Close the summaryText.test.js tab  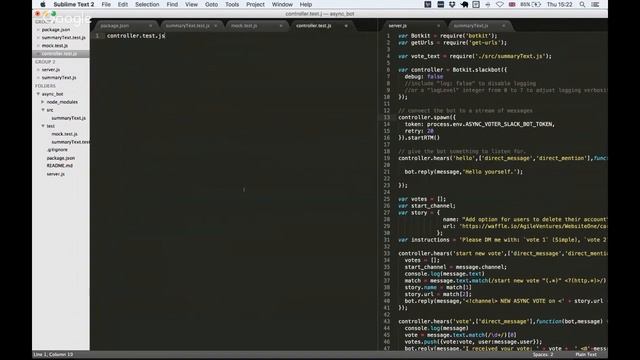point(216,26)
